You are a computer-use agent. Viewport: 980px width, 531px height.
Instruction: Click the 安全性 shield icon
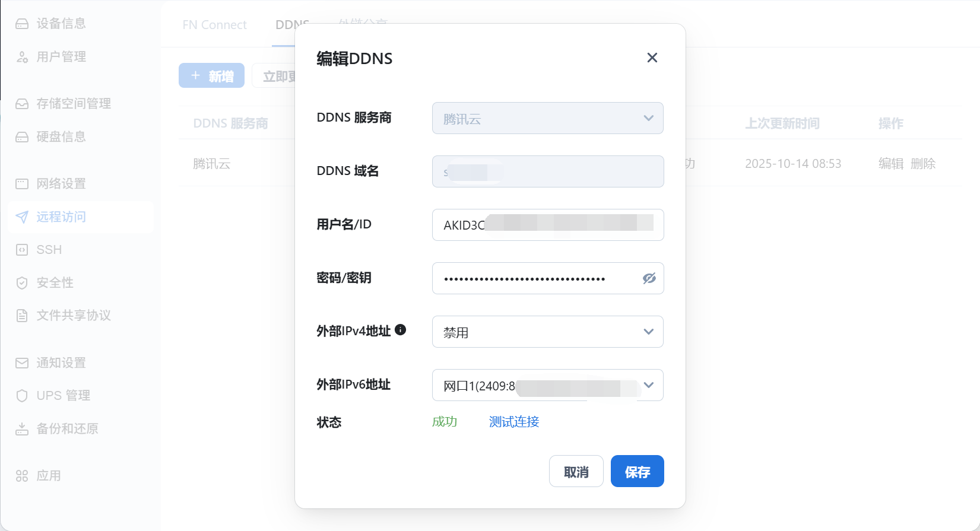(x=22, y=283)
